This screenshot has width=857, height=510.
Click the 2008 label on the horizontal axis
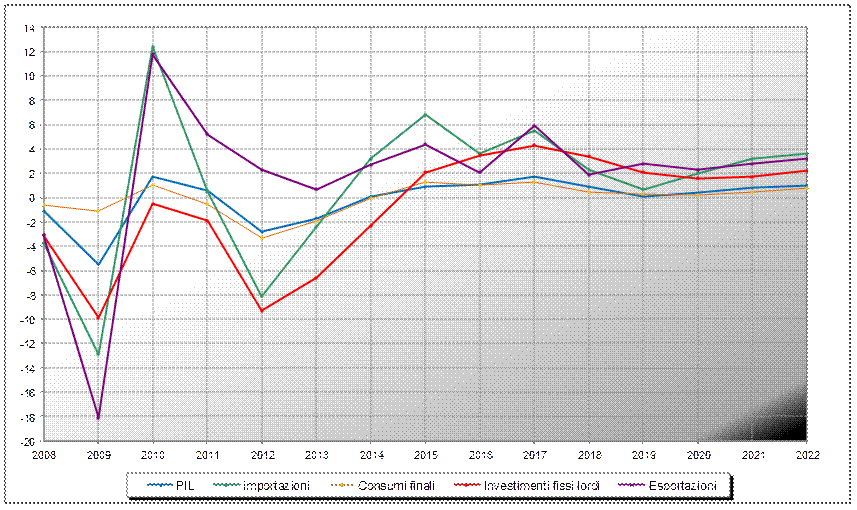[x=43, y=455]
